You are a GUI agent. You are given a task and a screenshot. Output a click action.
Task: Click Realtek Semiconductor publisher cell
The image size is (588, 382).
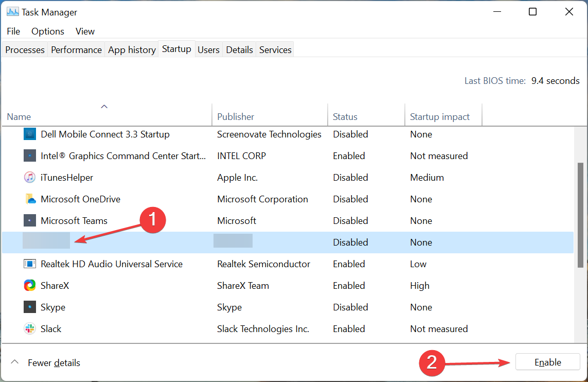263,264
